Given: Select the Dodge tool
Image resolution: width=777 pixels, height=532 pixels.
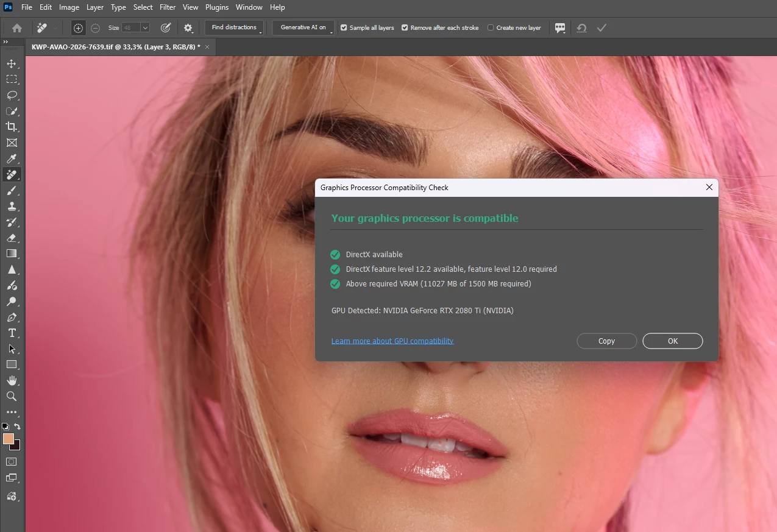Looking at the screenshot, I should point(12,301).
